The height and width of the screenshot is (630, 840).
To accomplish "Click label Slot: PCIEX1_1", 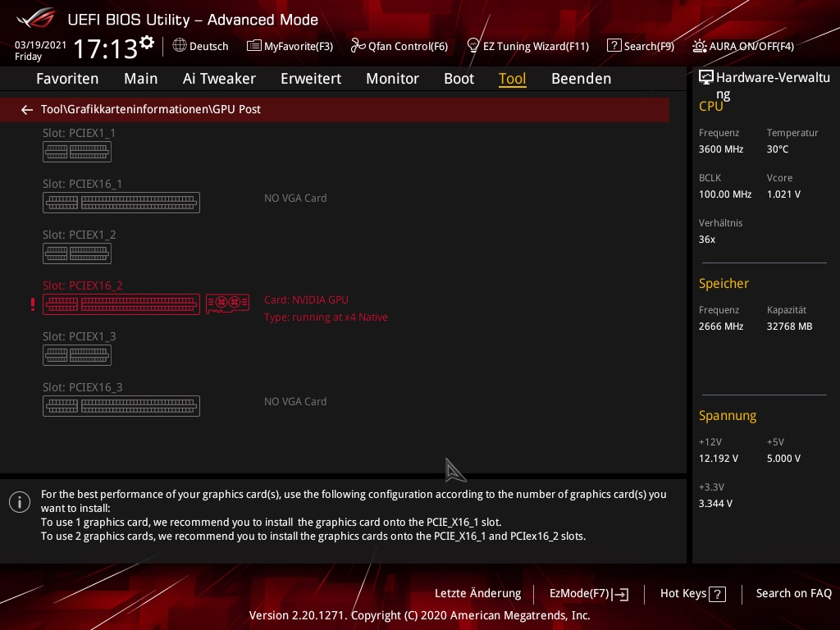I will click(x=79, y=133).
